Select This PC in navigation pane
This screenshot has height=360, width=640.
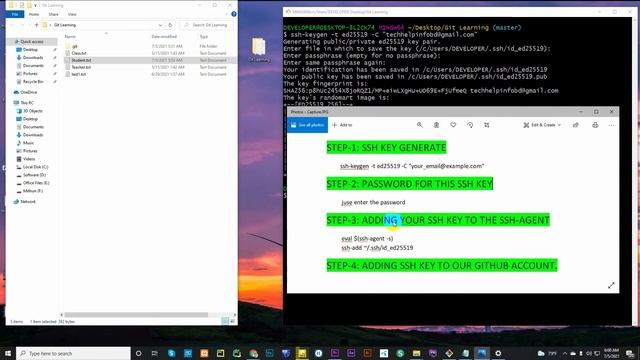point(27,103)
